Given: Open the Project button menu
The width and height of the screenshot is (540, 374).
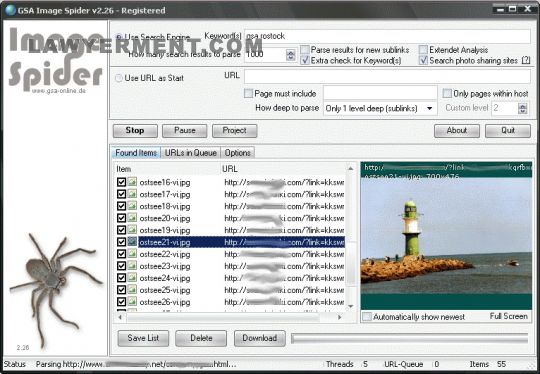Looking at the screenshot, I should pos(235,131).
